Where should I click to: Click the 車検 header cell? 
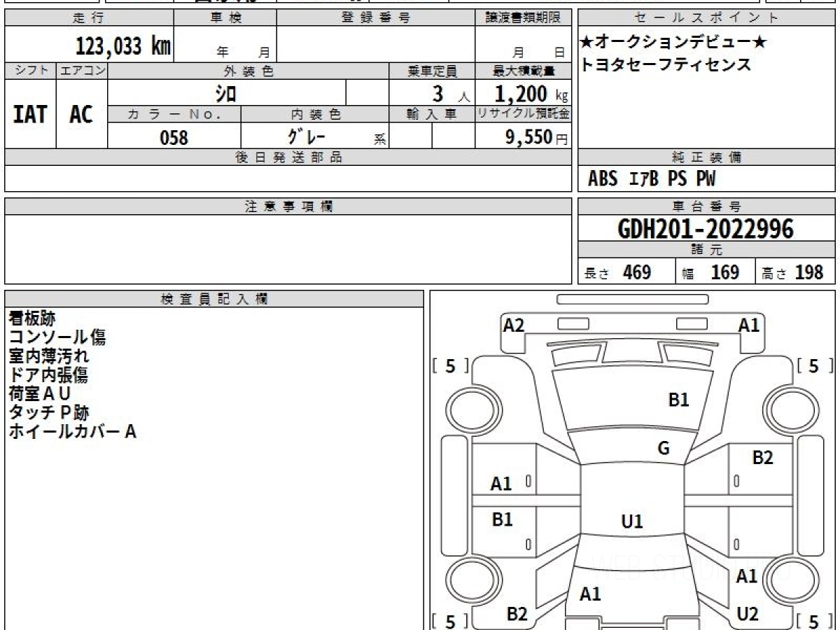pyautogui.click(x=225, y=18)
